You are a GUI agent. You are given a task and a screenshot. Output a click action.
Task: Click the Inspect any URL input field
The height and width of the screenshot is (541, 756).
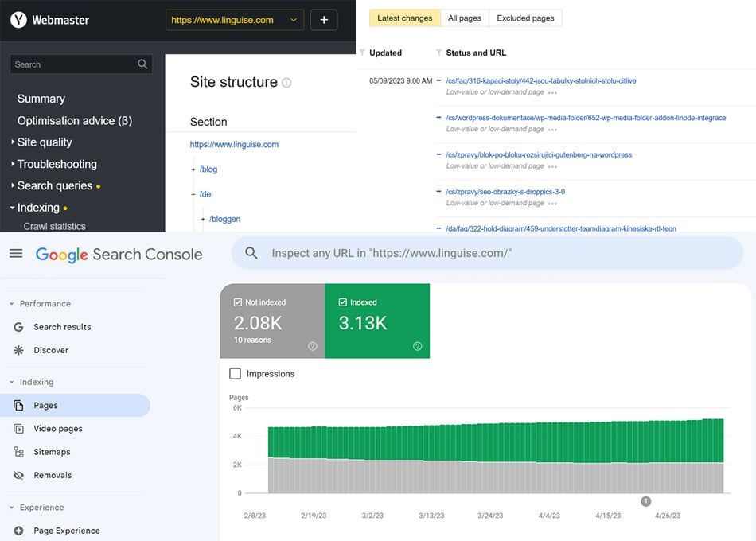[487, 253]
